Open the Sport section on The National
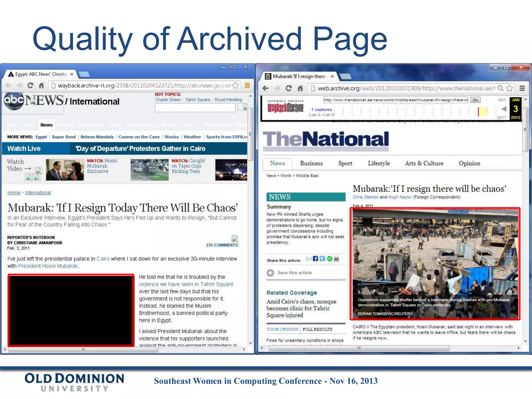 click(345, 163)
